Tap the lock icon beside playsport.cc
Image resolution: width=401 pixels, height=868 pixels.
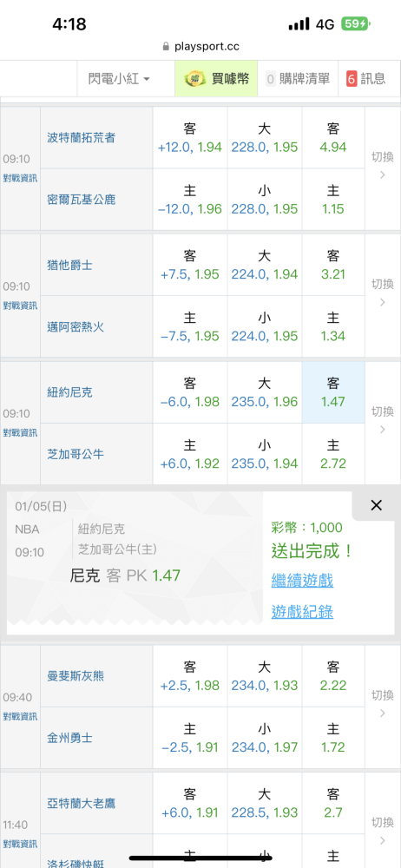(x=166, y=47)
